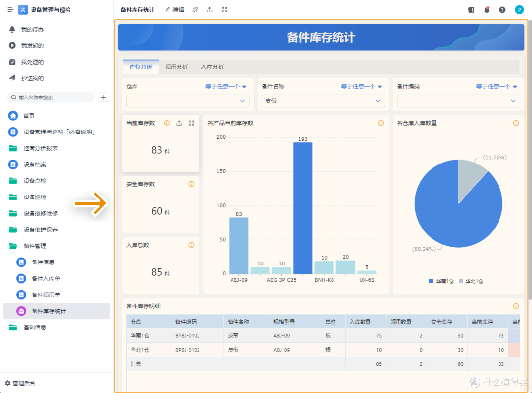Open the 备件编码 value dropdown
This screenshot has width=532, height=393.
coord(459,101)
